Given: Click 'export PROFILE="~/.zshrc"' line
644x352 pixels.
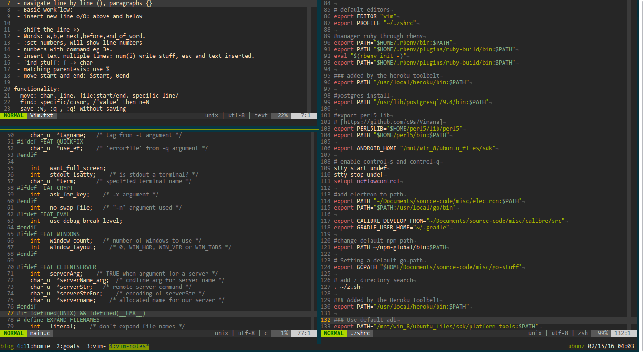Looking at the screenshot, I should (375, 23).
